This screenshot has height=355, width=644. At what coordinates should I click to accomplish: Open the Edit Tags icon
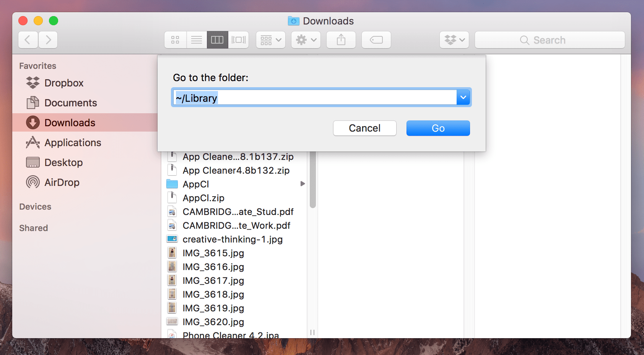[376, 39]
